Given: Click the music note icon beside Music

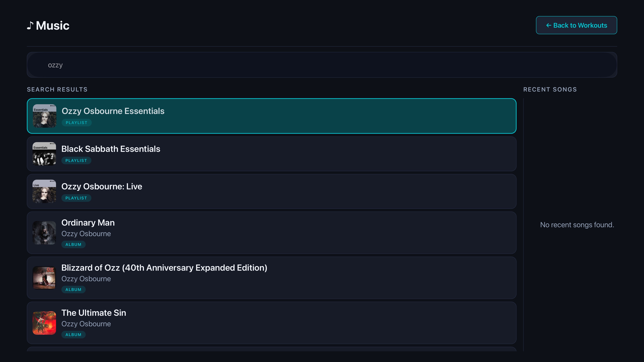Looking at the screenshot, I should pos(30,25).
